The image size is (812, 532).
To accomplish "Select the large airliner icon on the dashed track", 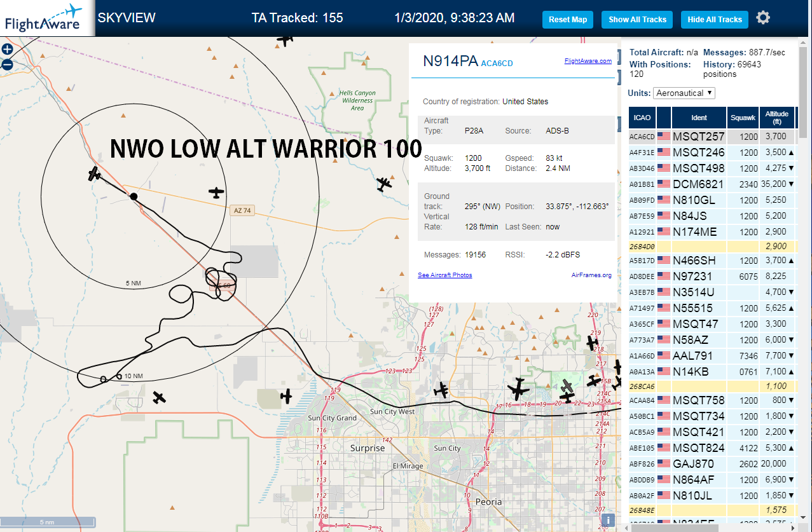I will pyautogui.click(x=519, y=388).
